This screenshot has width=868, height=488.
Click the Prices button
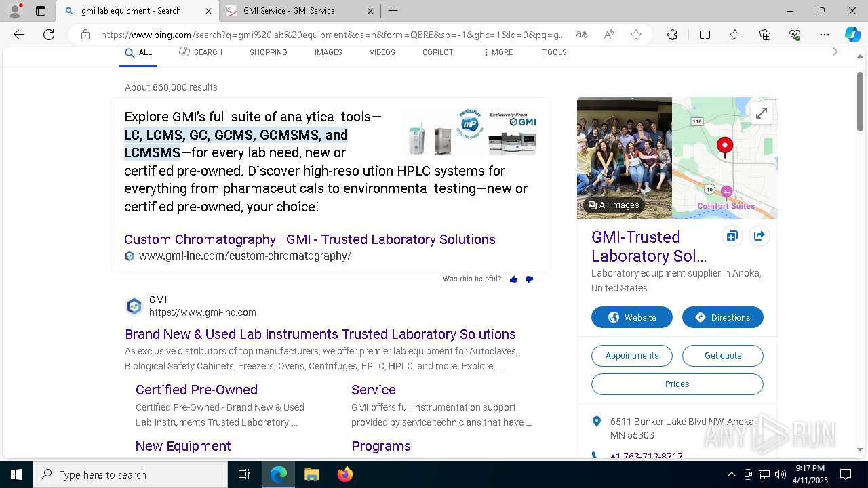click(x=677, y=384)
